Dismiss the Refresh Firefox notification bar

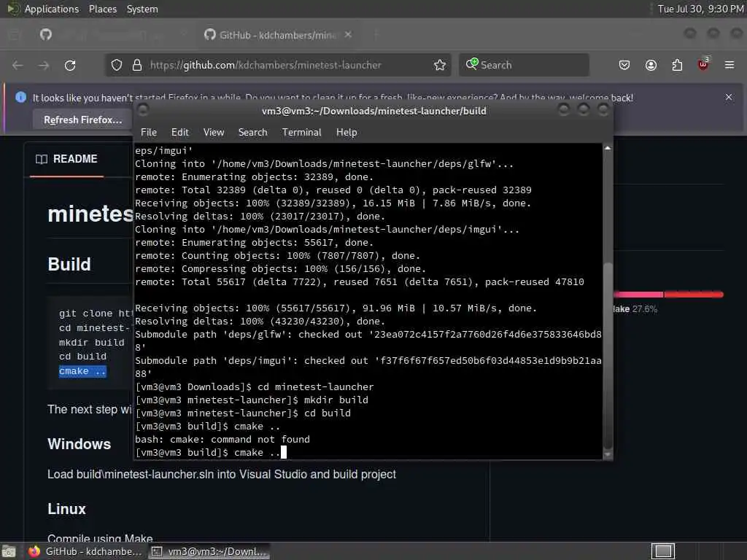[729, 97]
